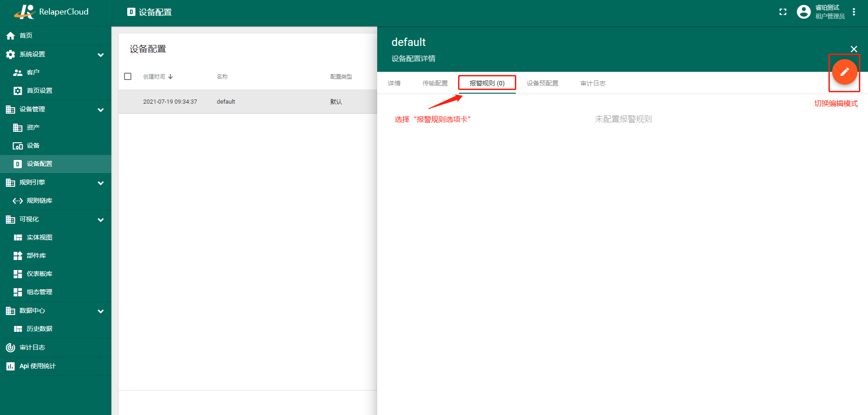Open 规则链库 rule chain icon
This screenshot has width=868, height=415.
tap(18, 201)
